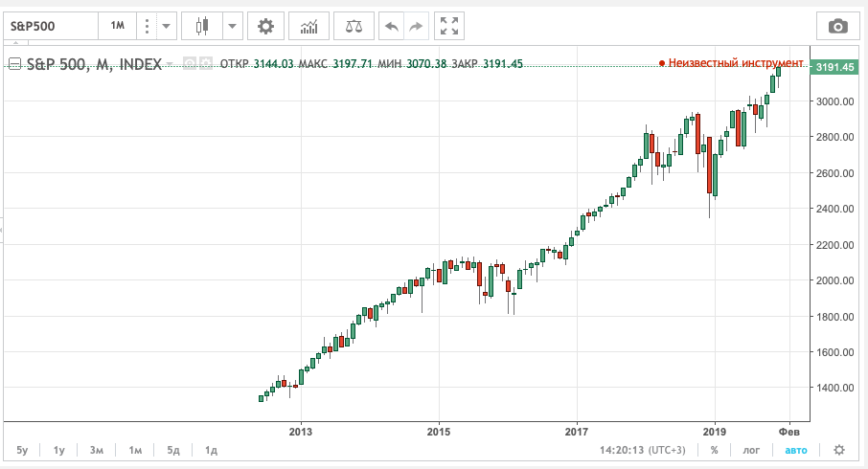Click the S&P500 symbol input field
868x469 pixels.
coord(51,26)
